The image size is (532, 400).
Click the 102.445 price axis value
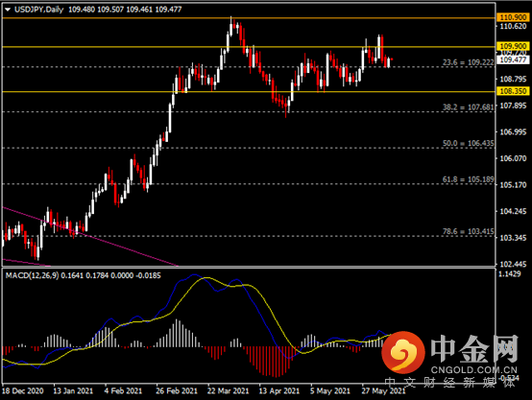513,265
